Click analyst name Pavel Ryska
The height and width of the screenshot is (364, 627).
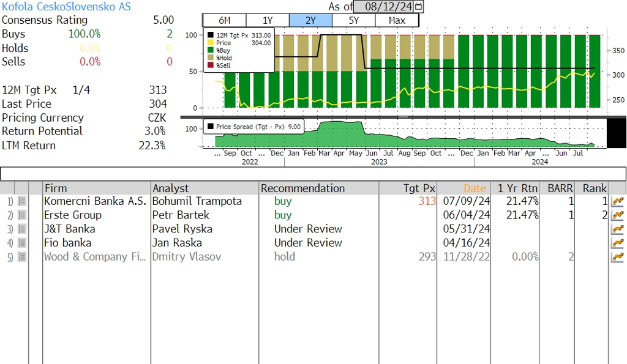[x=182, y=229]
